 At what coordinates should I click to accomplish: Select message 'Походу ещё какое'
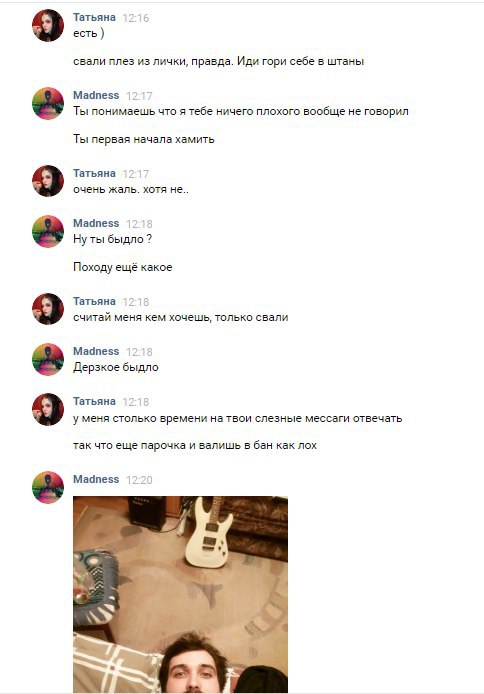123,267
